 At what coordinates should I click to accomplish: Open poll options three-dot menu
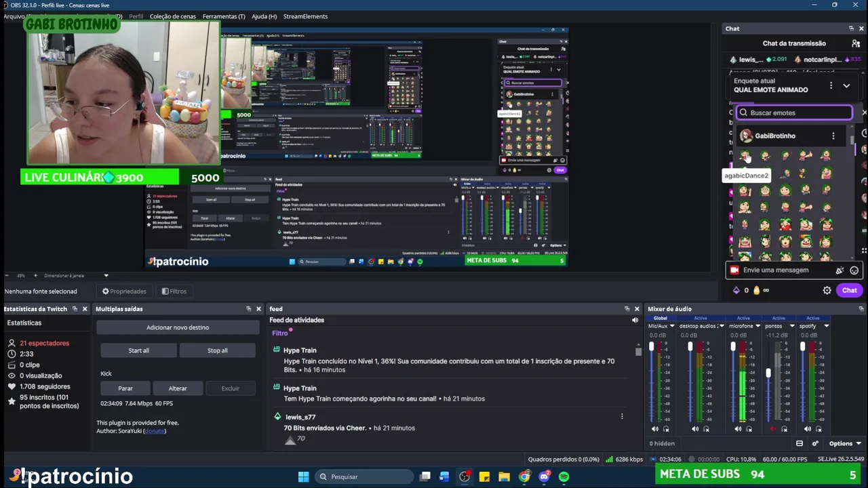pos(831,85)
